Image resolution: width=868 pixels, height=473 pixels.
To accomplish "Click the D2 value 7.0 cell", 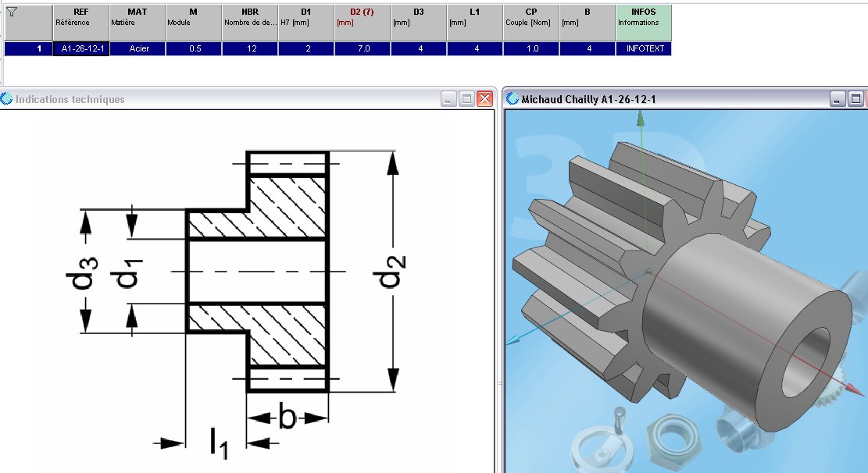I will click(x=363, y=48).
